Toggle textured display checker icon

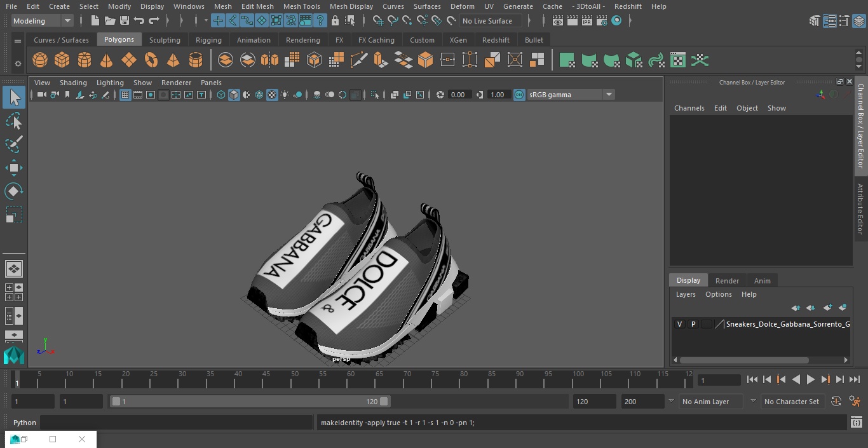(x=272, y=95)
